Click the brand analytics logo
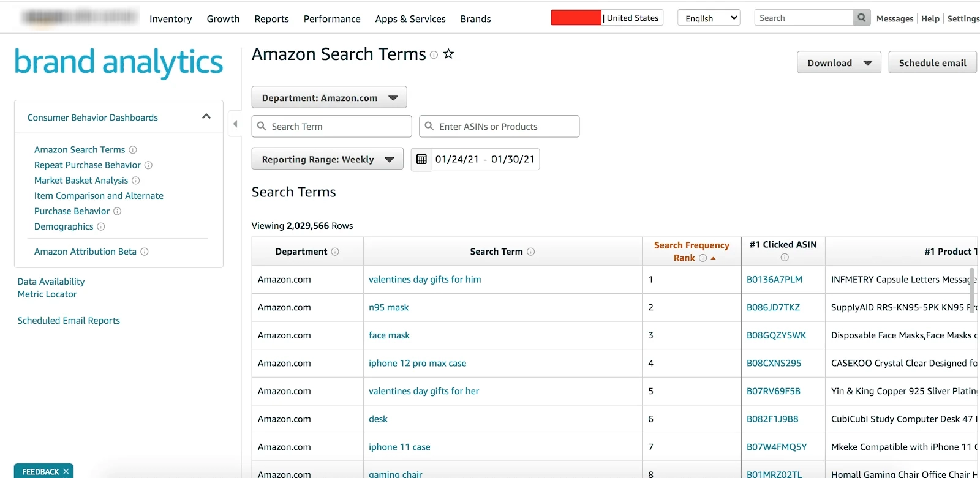Image resolution: width=980 pixels, height=478 pixels. 119,62
